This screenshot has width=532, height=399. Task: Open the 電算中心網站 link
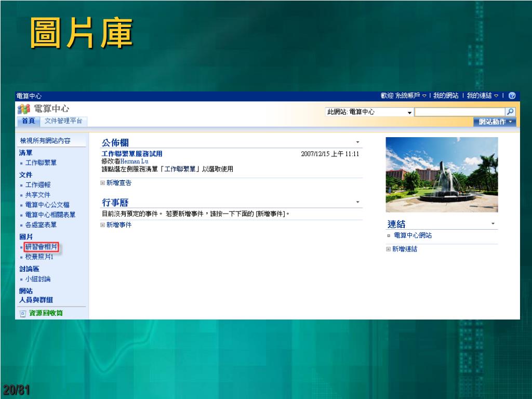pyautogui.click(x=413, y=235)
